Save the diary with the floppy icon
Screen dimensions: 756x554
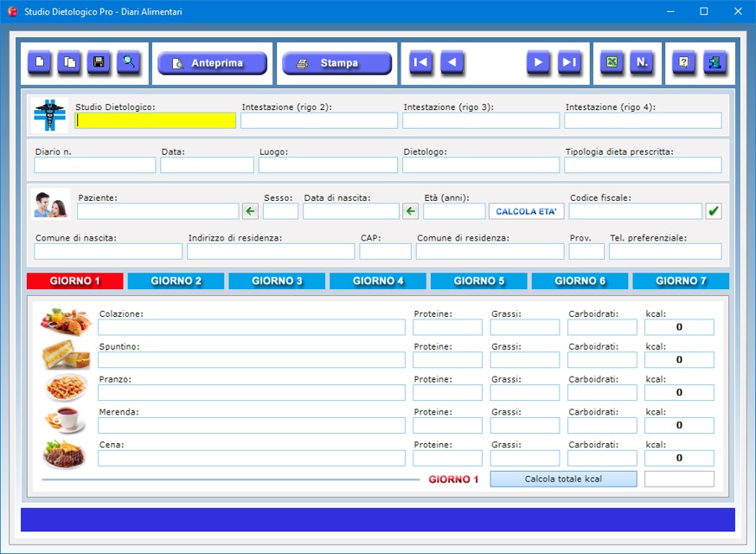(99, 62)
